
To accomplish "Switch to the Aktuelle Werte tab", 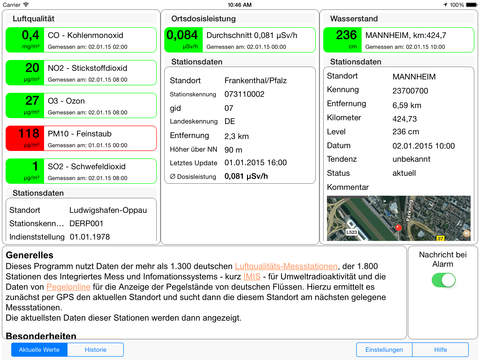I will click(x=39, y=350).
